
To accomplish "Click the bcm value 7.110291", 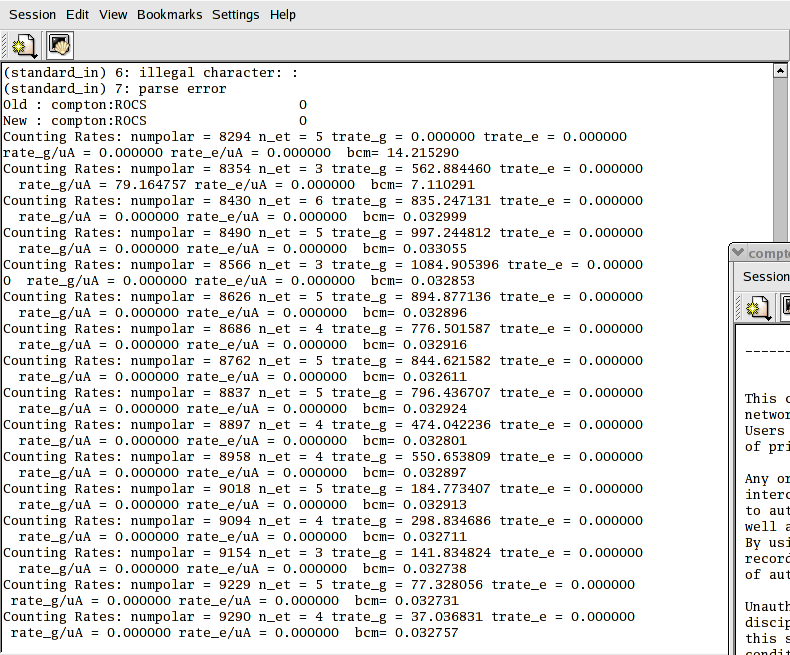I will (443, 185).
